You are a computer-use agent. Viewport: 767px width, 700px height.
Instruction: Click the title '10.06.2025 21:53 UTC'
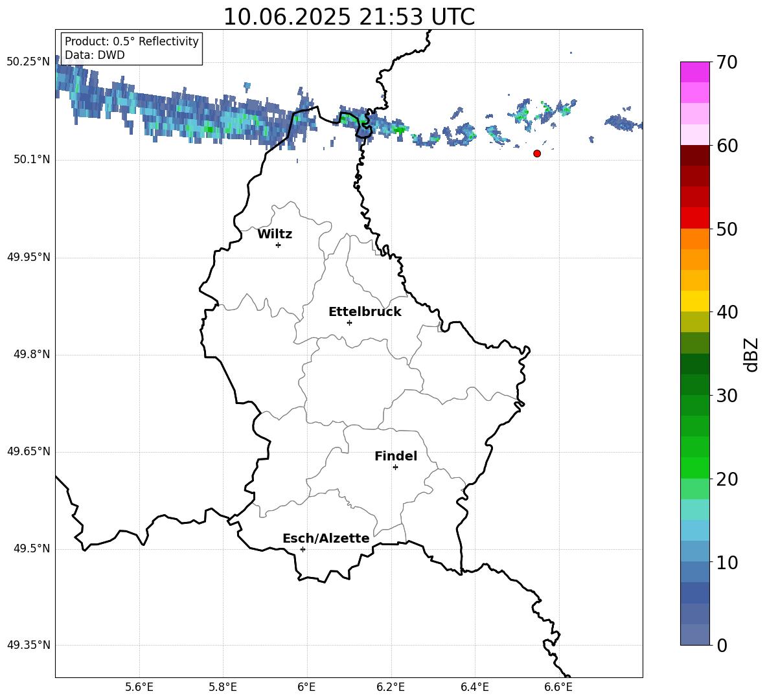click(x=349, y=17)
